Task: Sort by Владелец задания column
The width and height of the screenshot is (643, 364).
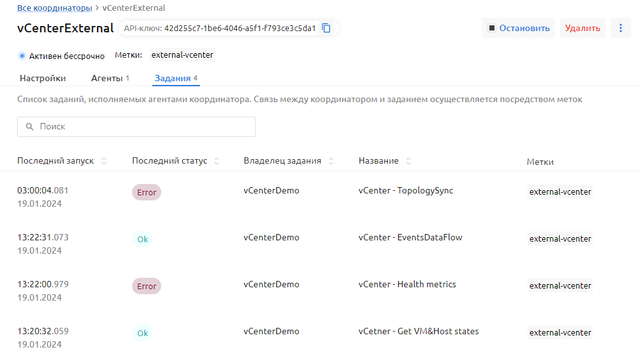Action: (331, 161)
